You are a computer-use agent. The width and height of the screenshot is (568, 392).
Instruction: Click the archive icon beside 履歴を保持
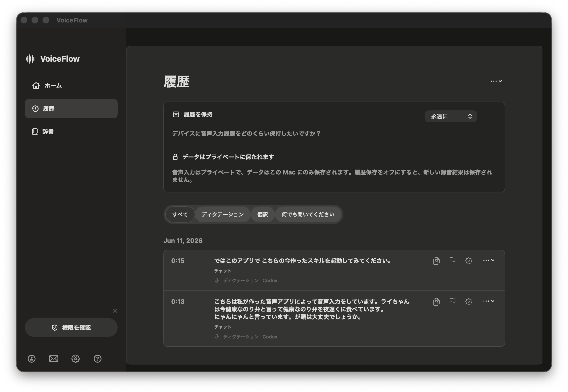pyautogui.click(x=176, y=114)
